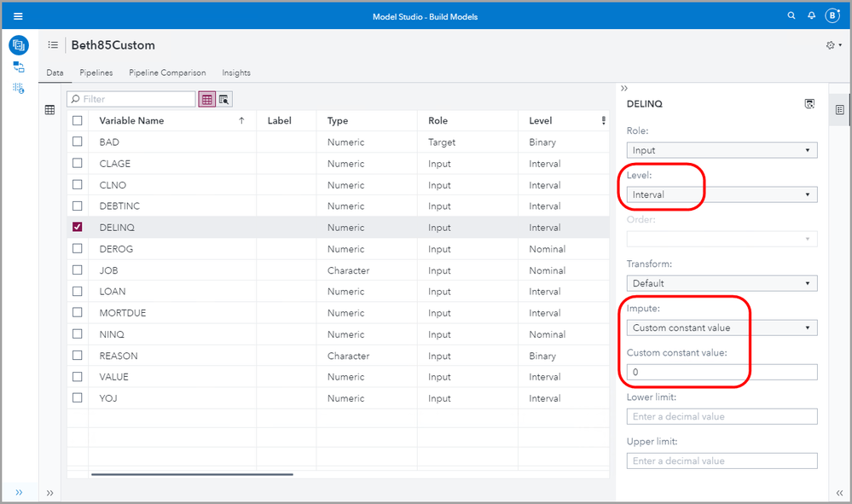This screenshot has height=504, width=852.
Task: Check the YOJ variable checkbox
Action: point(77,397)
